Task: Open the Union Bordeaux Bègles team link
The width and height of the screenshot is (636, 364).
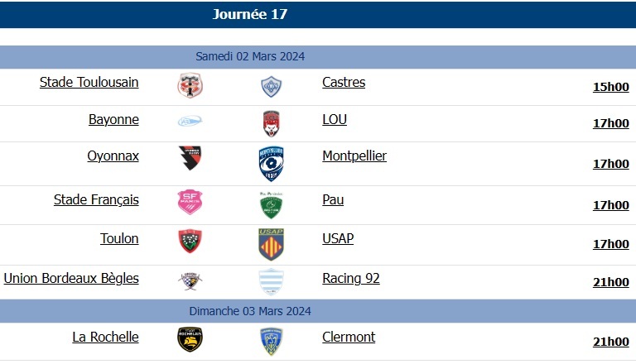Action: click(71, 278)
